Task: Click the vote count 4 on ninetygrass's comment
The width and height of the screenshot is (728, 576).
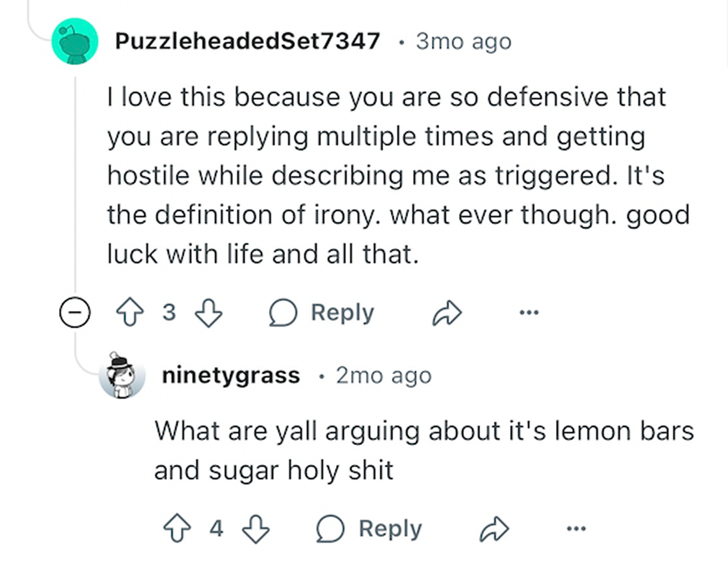Action: 216,529
